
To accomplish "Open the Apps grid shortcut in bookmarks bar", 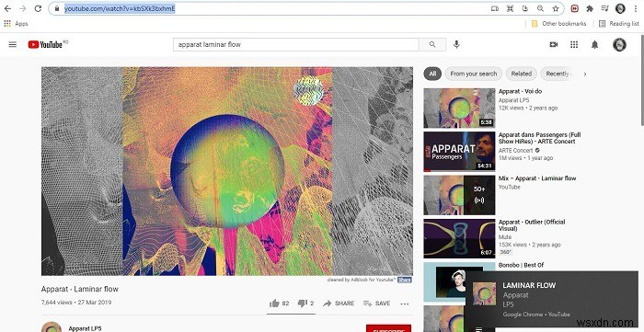I will pyautogui.click(x=16, y=23).
